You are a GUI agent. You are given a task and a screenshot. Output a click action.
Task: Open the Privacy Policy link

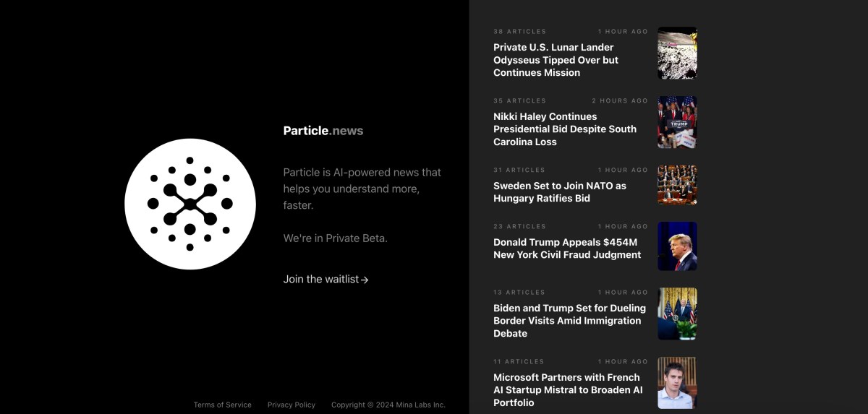pos(292,405)
